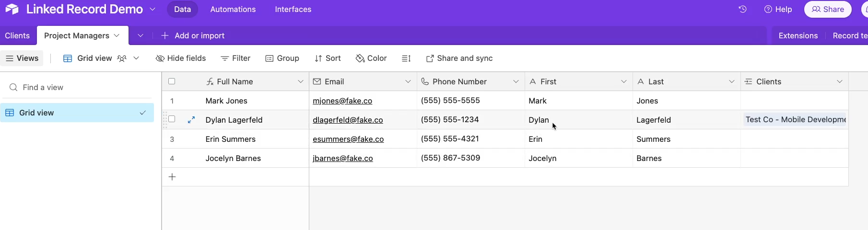Open esummers@fake.co email link

348,139
